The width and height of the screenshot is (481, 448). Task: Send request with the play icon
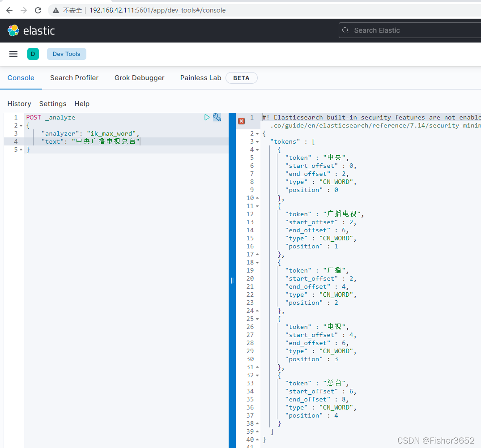[207, 117]
